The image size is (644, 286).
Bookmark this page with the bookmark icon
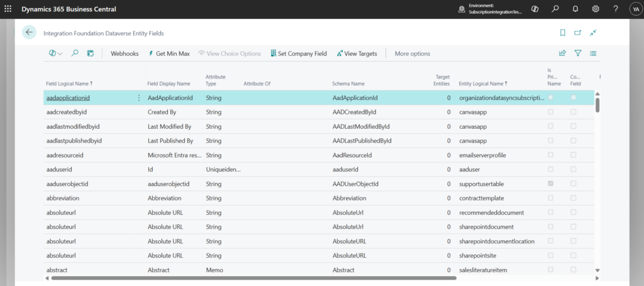pyautogui.click(x=562, y=33)
